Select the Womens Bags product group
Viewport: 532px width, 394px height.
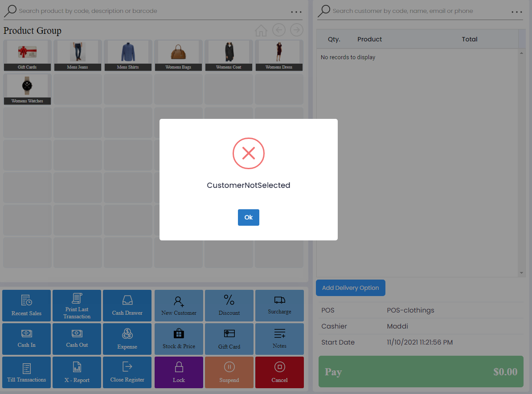(178, 55)
